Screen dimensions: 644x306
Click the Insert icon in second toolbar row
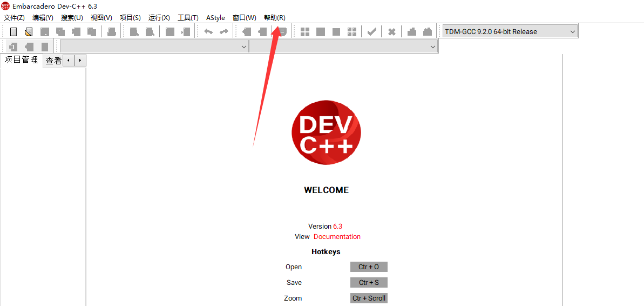coord(13,47)
